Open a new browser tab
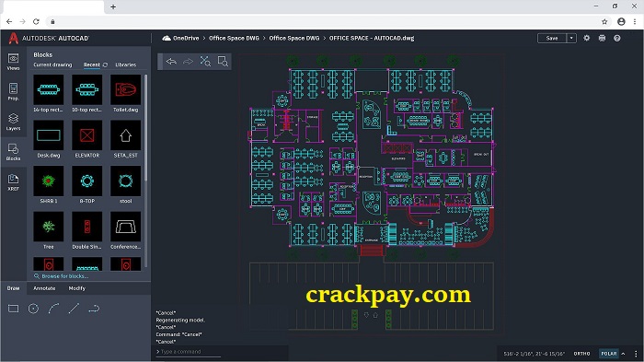 (113, 6)
